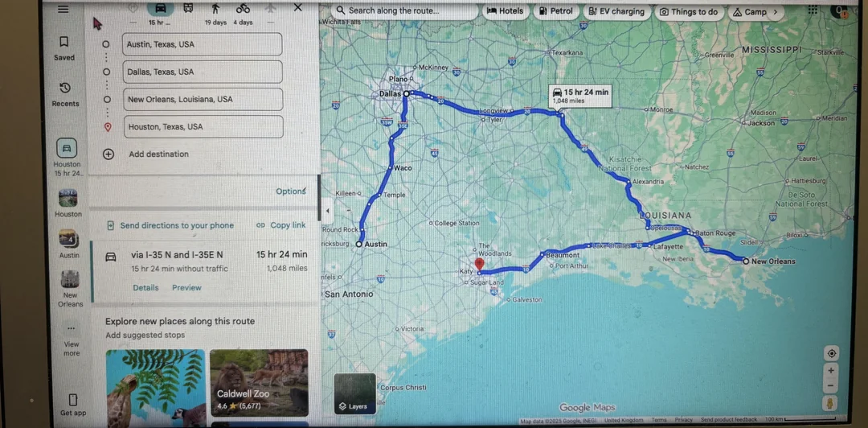Open the hamburger main menu

[x=63, y=9]
